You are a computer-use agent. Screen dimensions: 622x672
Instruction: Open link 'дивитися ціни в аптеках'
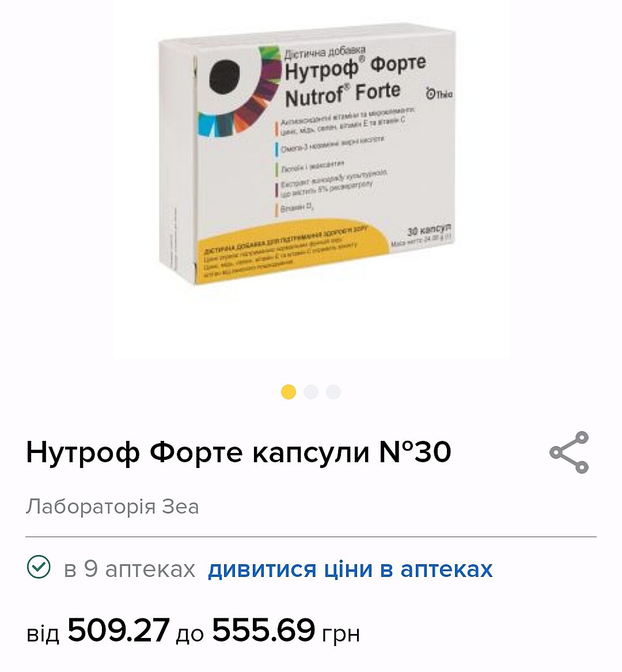(350, 569)
